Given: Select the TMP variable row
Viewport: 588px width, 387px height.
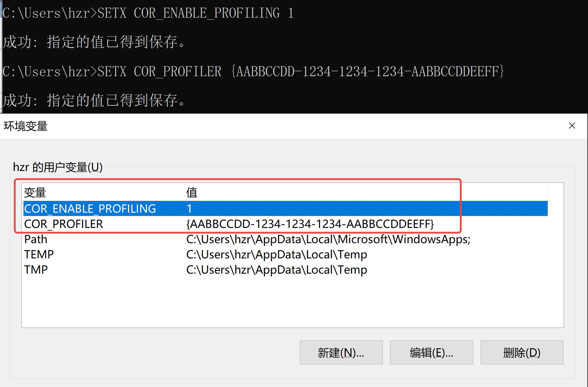Looking at the screenshot, I should [x=36, y=270].
